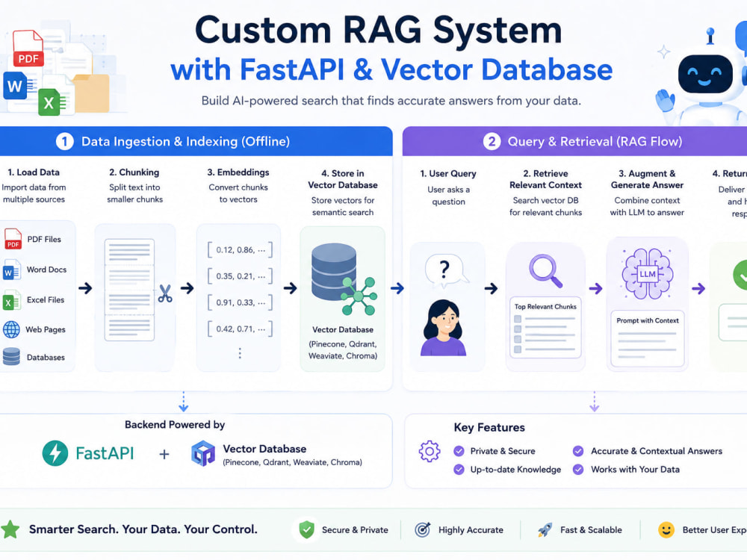Click the question mark speech bubble

click(x=444, y=270)
